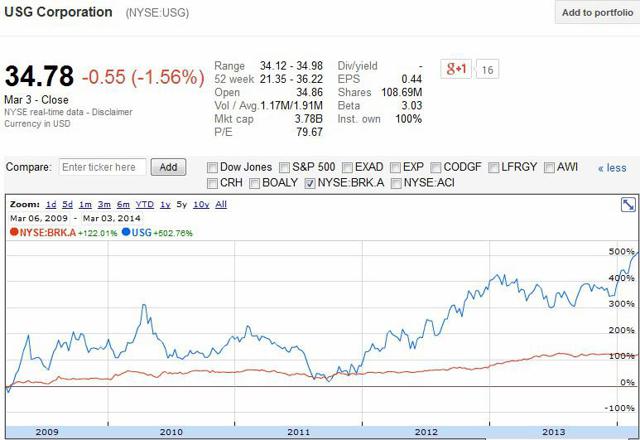
Task: Click the 52 week range 21.35 - 36.22
Action: (291, 79)
